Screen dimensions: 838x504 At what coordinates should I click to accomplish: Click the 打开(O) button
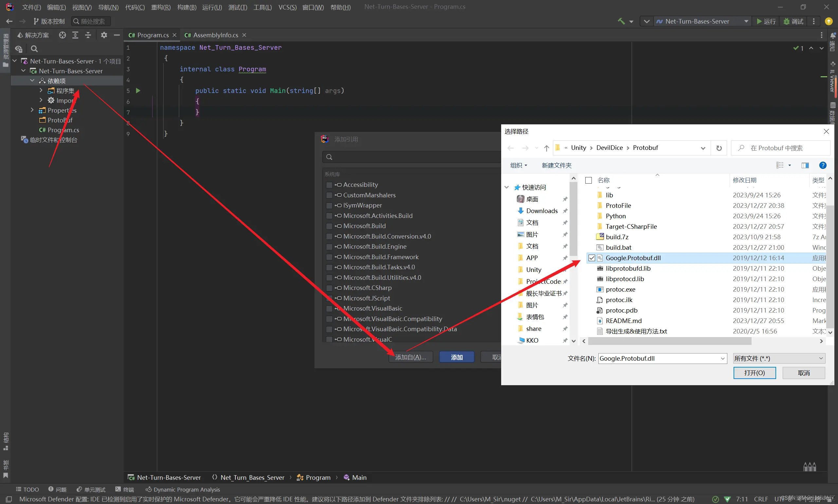754,373
